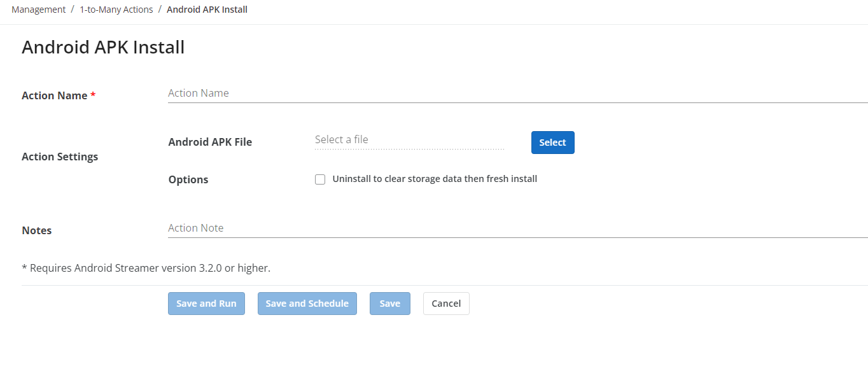Screen dimensions: 868x371
Task: Click the Save button
Action: [389, 304]
